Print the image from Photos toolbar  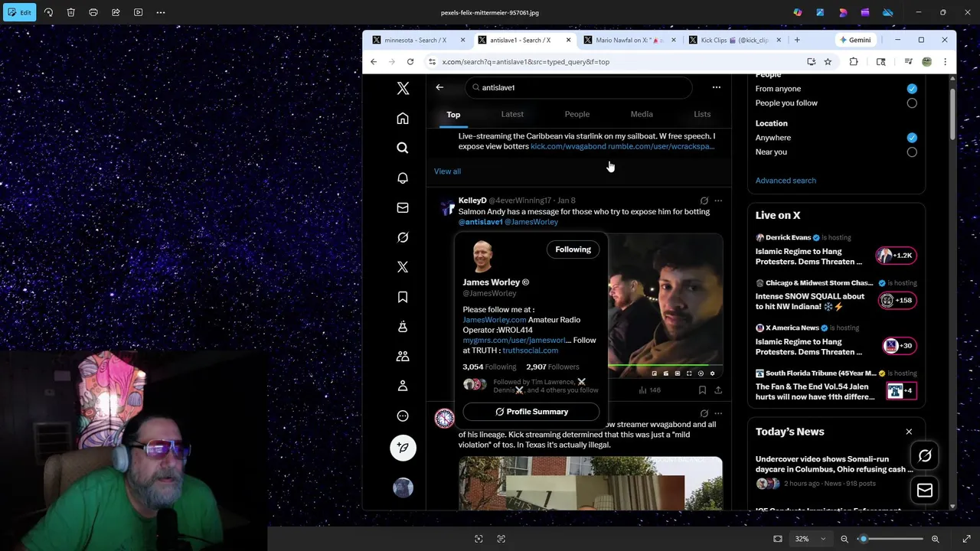pyautogui.click(x=93, y=12)
